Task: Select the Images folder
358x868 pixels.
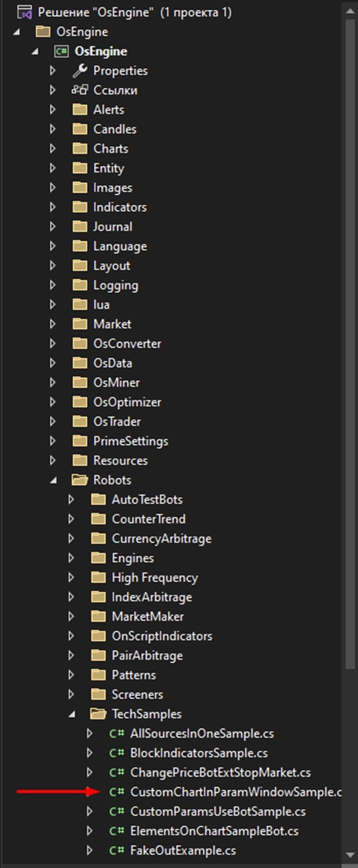Action: pyautogui.click(x=112, y=187)
